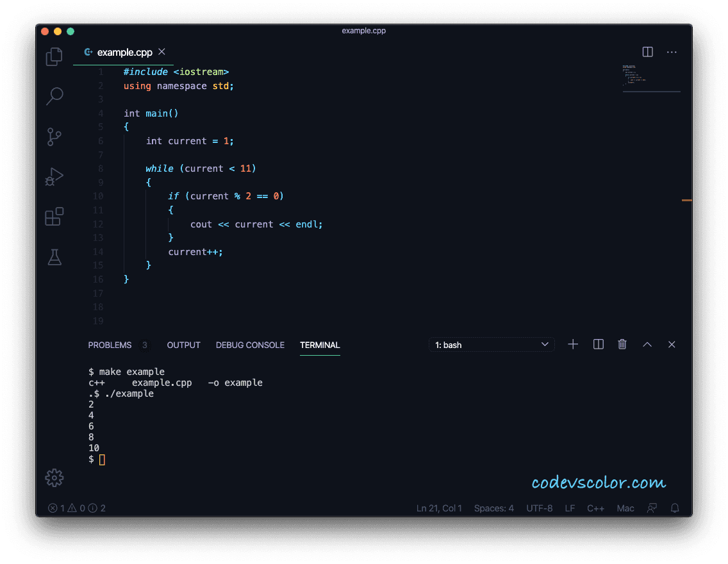Open the Manage gear settings menu
728x564 pixels.
54,477
